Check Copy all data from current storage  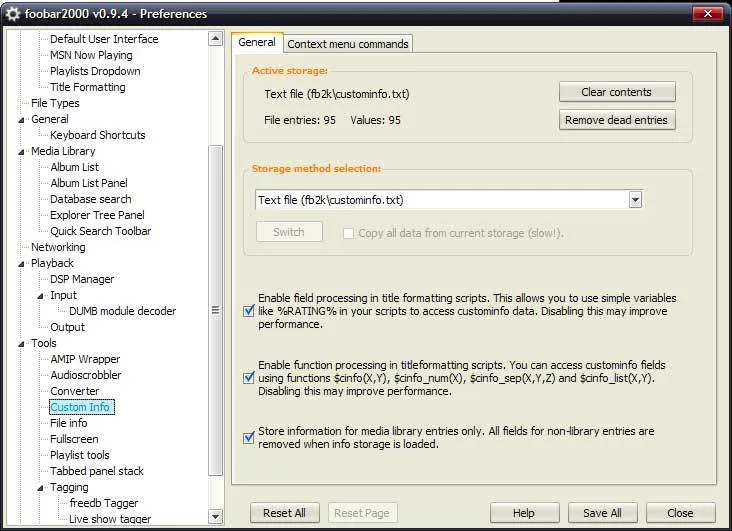pyautogui.click(x=348, y=233)
